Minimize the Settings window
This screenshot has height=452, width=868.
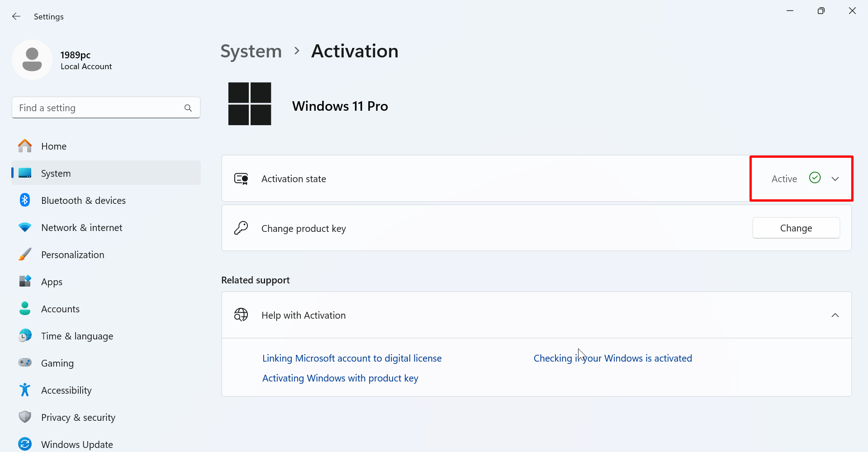click(x=790, y=11)
